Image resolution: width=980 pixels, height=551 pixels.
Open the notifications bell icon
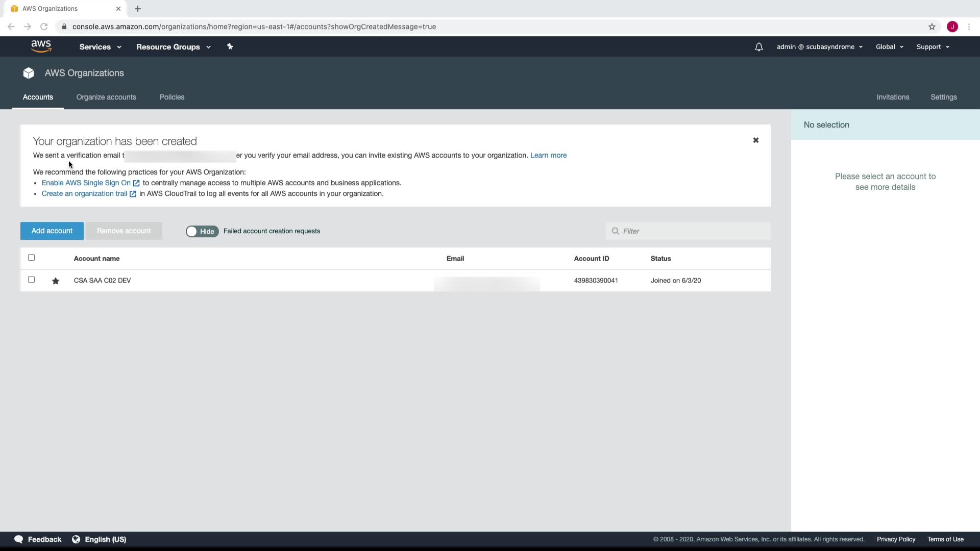tap(758, 47)
